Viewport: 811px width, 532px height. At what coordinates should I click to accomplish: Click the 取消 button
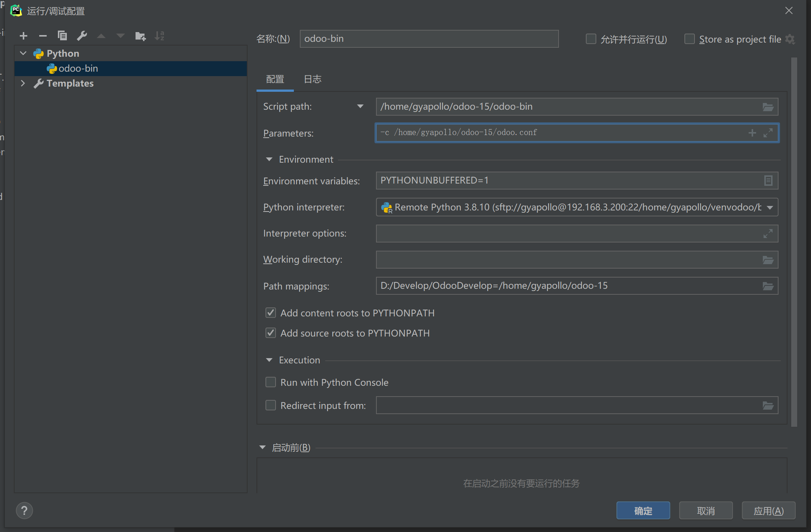click(x=706, y=511)
